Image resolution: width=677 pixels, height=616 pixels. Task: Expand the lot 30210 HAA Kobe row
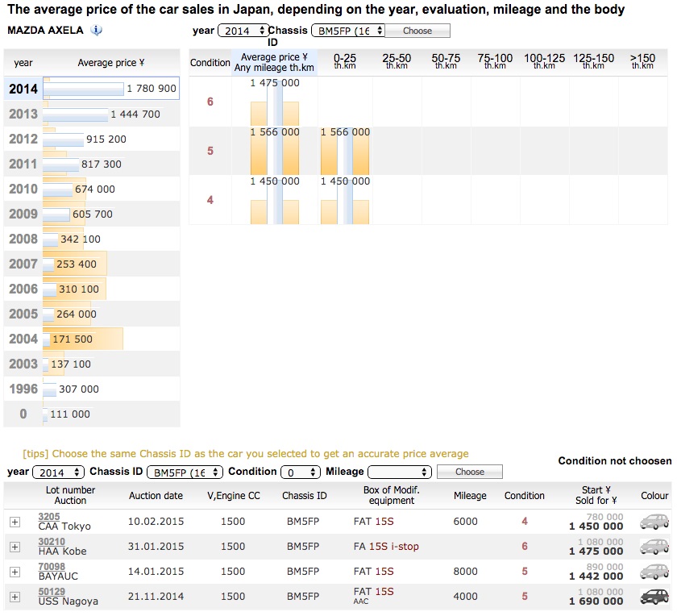15,547
